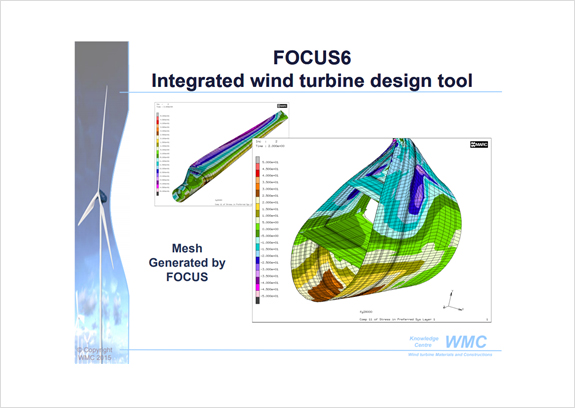Click the Copyright WMC 2015 notice
The height and width of the screenshot is (408, 575).
95,354
